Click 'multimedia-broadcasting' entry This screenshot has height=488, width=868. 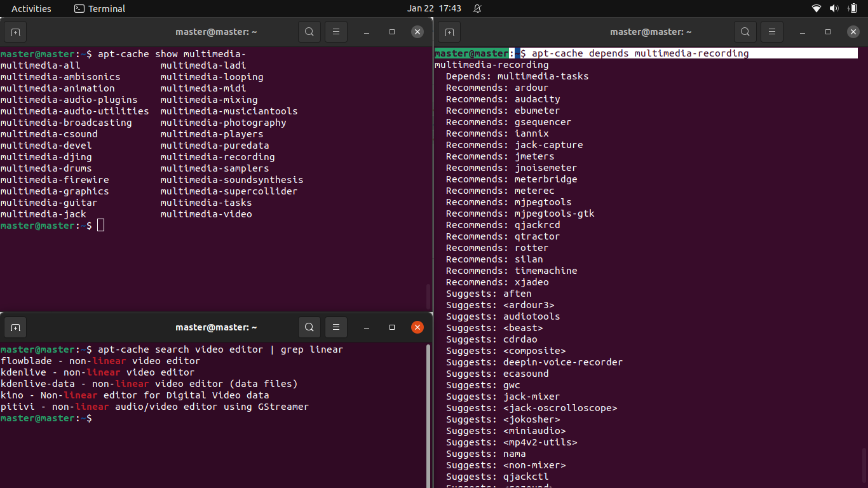[x=66, y=123]
